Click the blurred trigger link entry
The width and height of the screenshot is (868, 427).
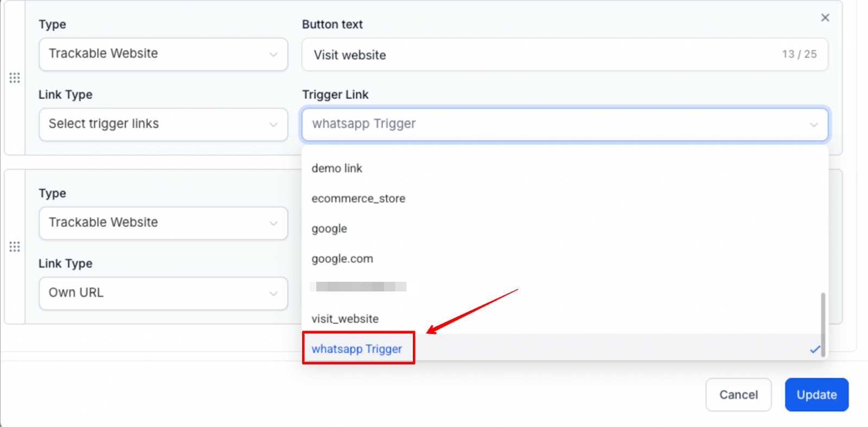358,287
